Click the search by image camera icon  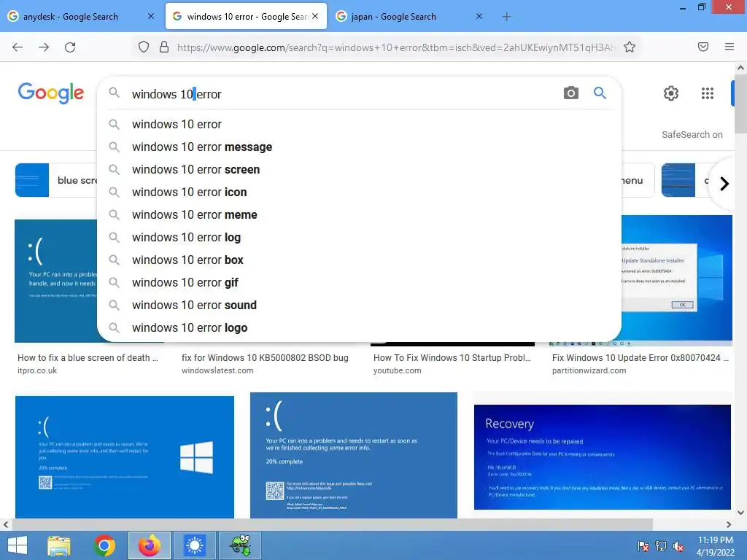570,93
